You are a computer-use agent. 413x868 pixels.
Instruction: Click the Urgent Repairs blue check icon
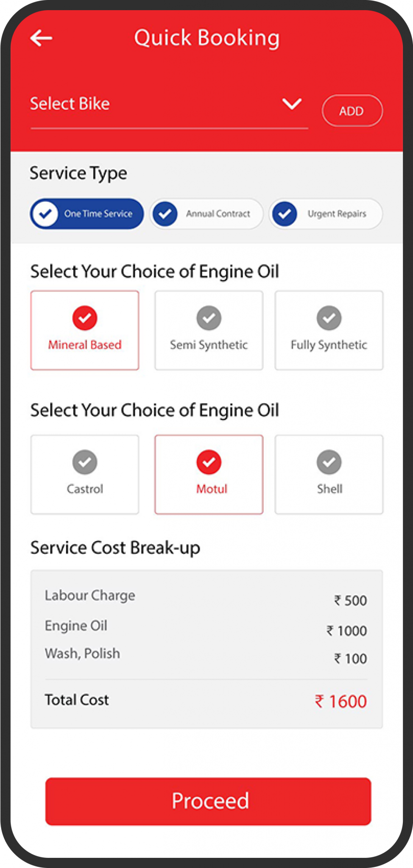pyautogui.click(x=285, y=214)
